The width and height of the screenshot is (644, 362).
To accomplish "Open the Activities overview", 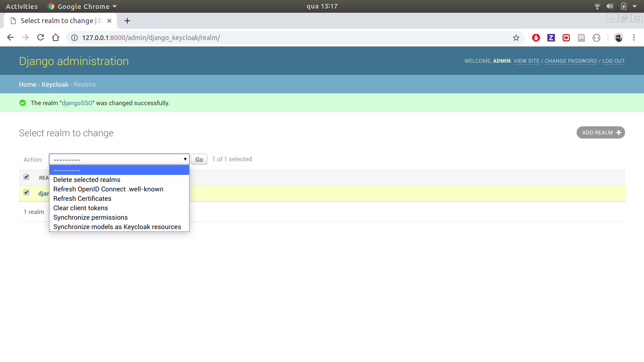I will pos(22,6).
